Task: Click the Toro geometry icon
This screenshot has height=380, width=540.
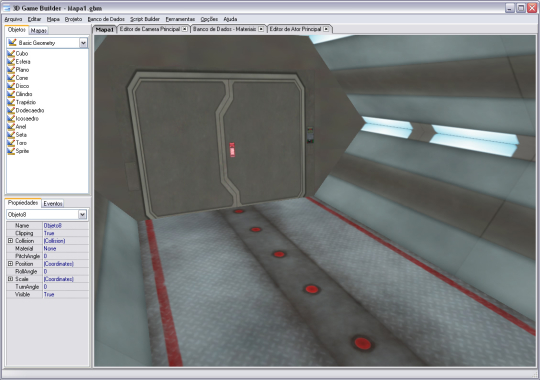Action: (11, 143)
